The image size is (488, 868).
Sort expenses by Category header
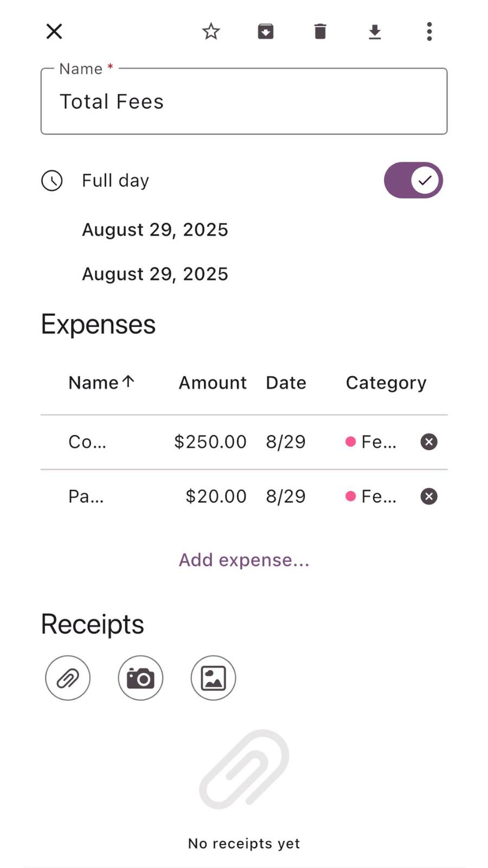386,382
